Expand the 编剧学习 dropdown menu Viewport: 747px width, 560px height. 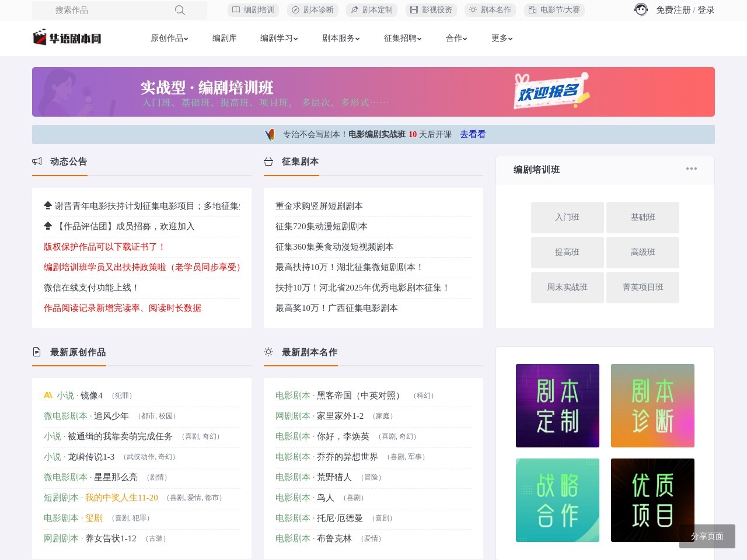[279, 38]
